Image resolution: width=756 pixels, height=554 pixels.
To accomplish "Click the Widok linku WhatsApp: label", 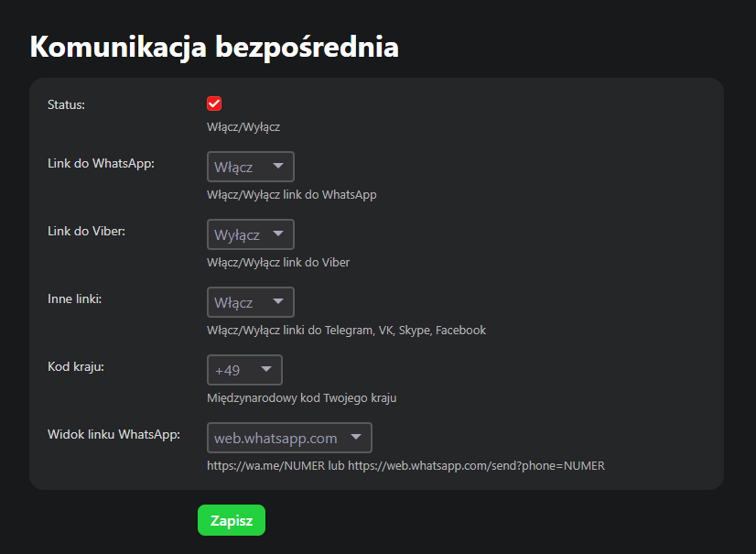I will (113, 434).
